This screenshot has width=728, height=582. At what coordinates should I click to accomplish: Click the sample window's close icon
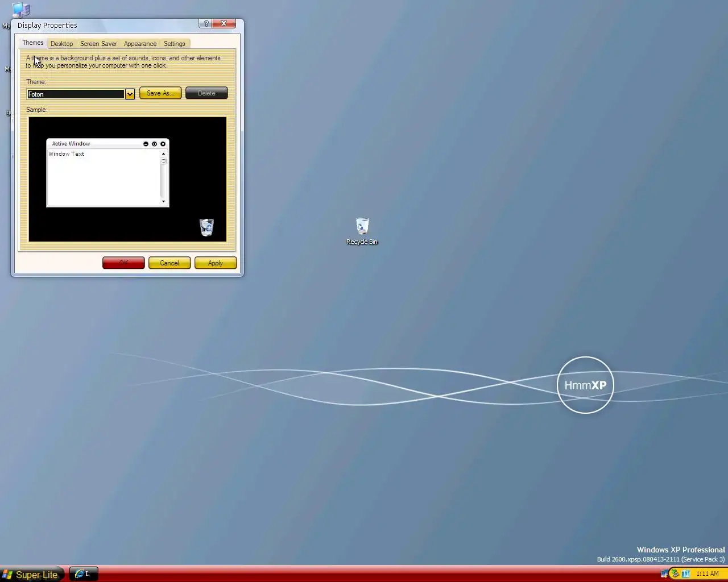tap(163, 144)
